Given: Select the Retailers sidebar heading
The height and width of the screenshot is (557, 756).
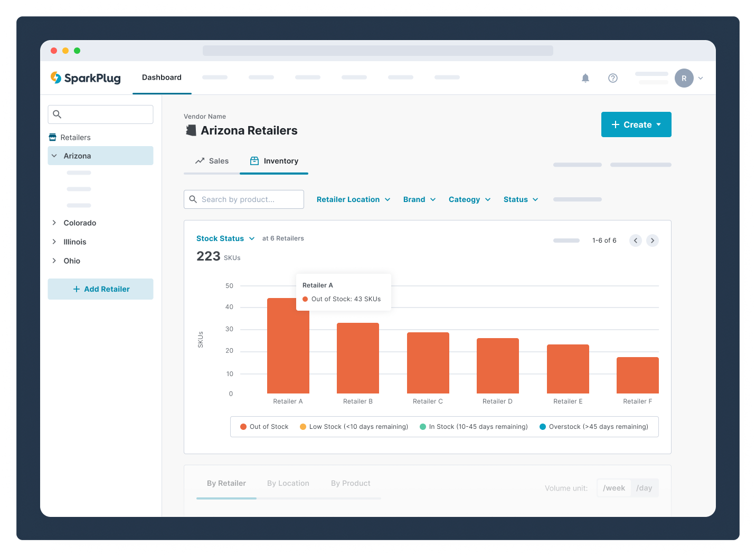Looking at the screenshot, I should pyautogui.click(x=75, y=137).
